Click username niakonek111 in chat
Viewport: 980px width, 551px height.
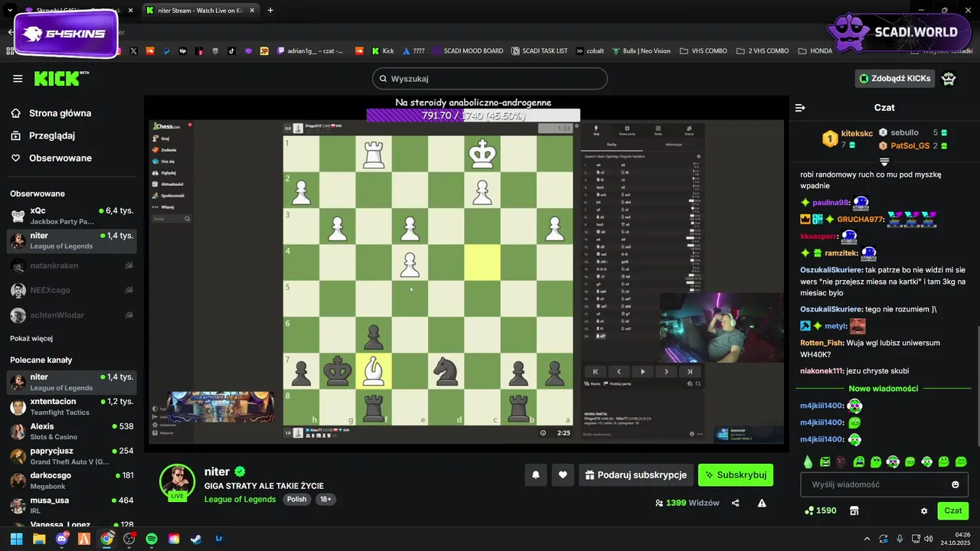[822, 371]
